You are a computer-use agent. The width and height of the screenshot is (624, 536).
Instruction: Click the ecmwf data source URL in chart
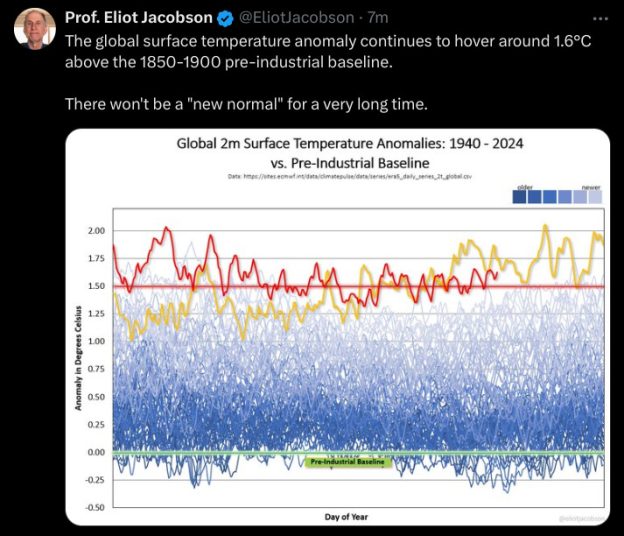pos(349,177)
